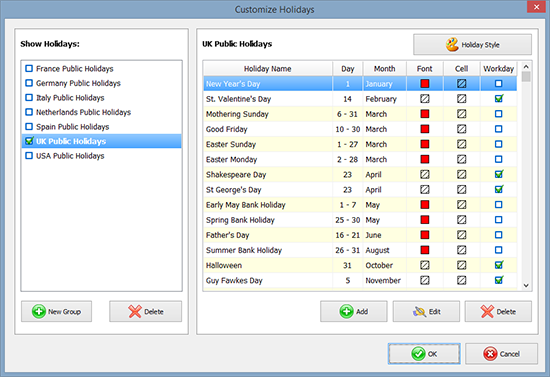Image resolution: width=550 pixels, height=377 pixels.
Task: Click red font swatch for New Year's Day
Action: point(425,84)
